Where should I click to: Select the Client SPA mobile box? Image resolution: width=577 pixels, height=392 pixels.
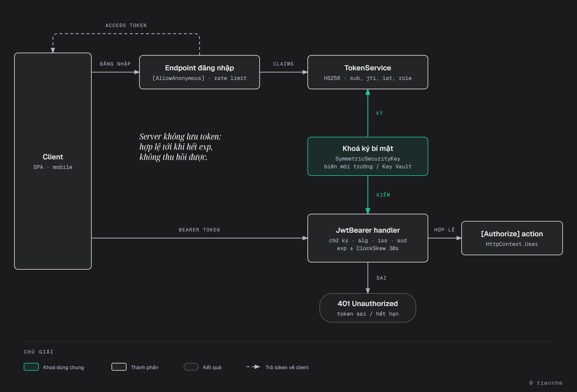(x=53, y=161)
